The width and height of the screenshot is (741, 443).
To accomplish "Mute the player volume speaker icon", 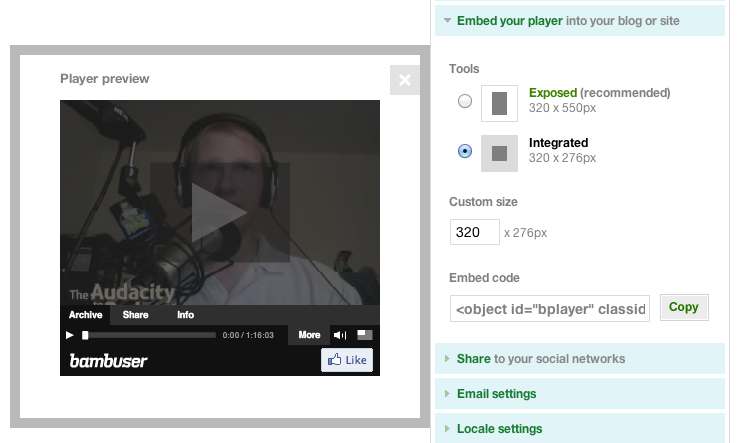I will click(x=340, y=335).
